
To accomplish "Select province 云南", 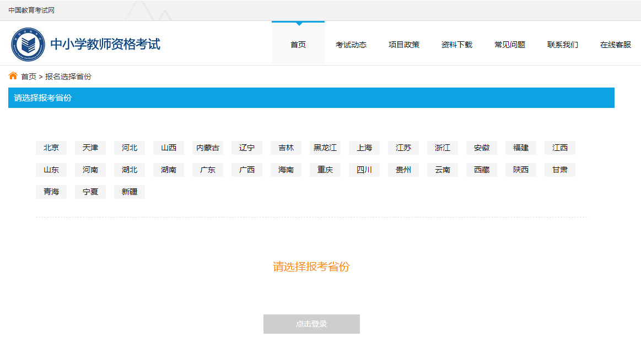I will pos(443,170).
